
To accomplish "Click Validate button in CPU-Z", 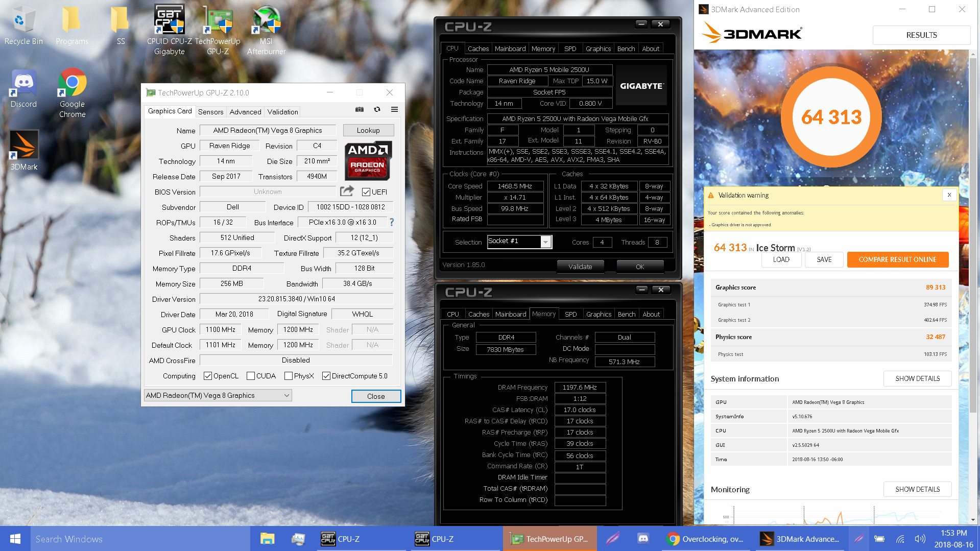I will 580,267.
